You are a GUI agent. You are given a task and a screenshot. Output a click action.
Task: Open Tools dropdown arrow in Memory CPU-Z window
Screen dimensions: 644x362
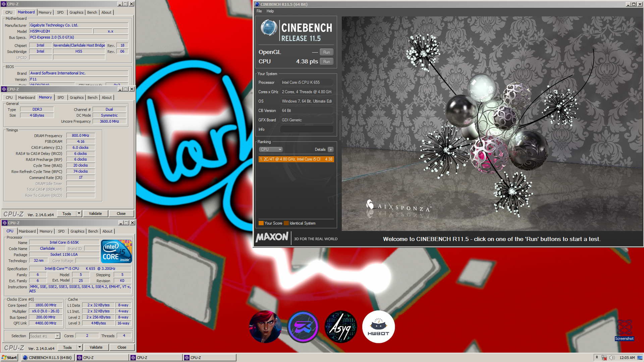click(x=79, y=214)
